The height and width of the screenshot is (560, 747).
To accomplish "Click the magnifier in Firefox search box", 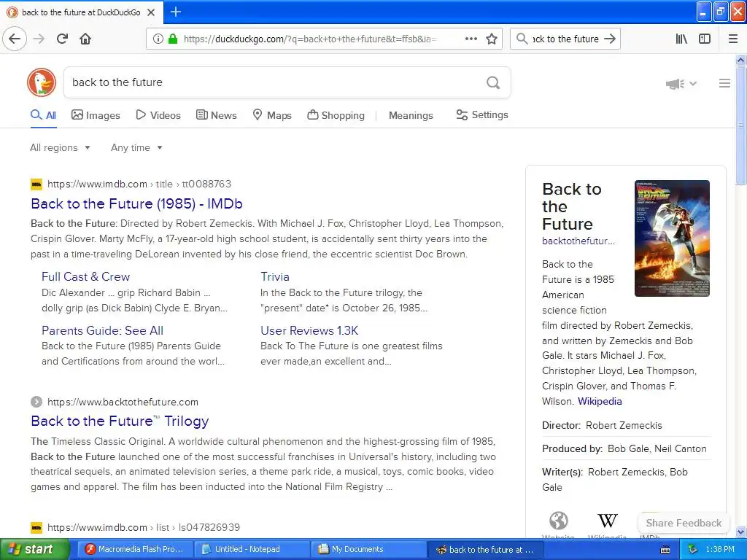I will click(522, 39).
